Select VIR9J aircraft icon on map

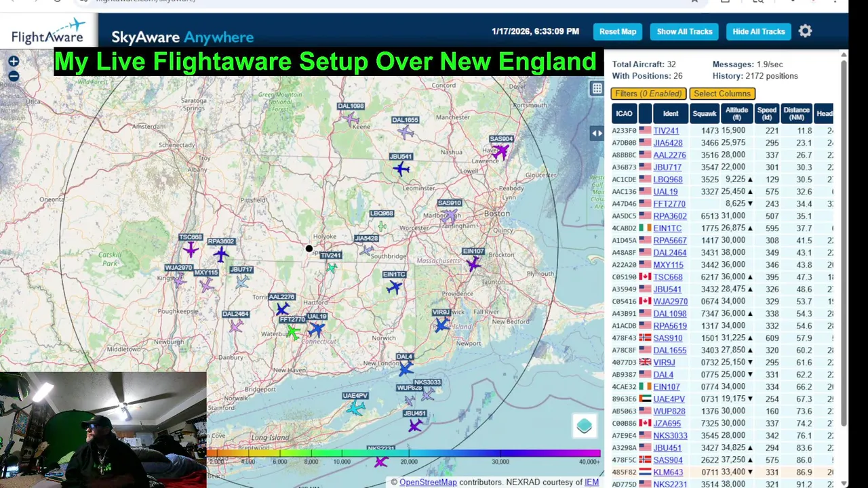pos(441,325)
